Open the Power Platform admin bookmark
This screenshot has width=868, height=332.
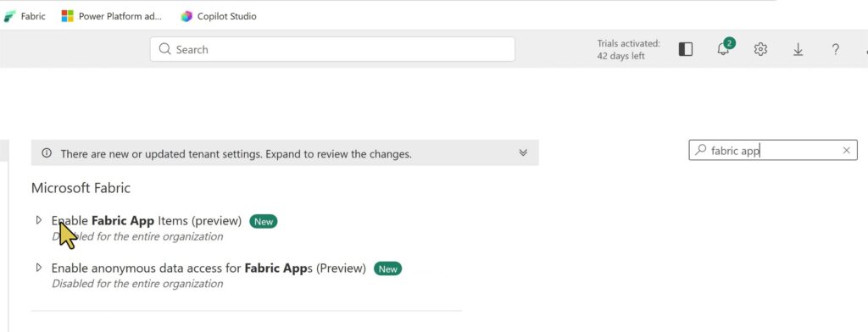(x=113, y=17)
